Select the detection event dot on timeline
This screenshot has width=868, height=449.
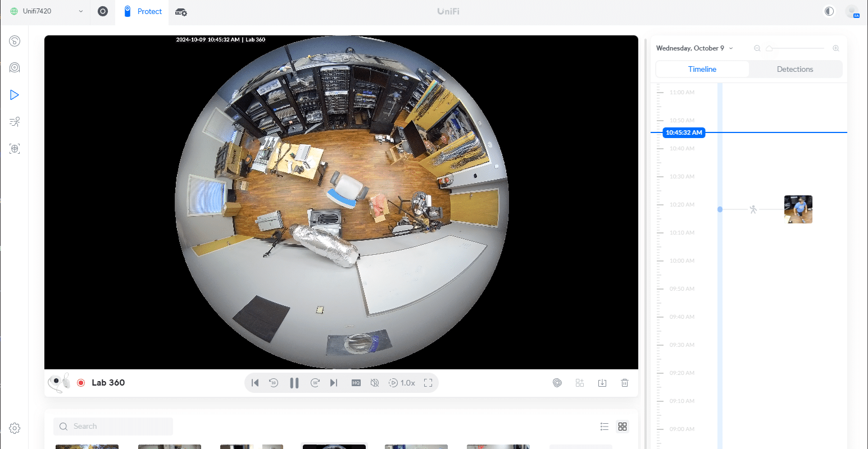720,209
